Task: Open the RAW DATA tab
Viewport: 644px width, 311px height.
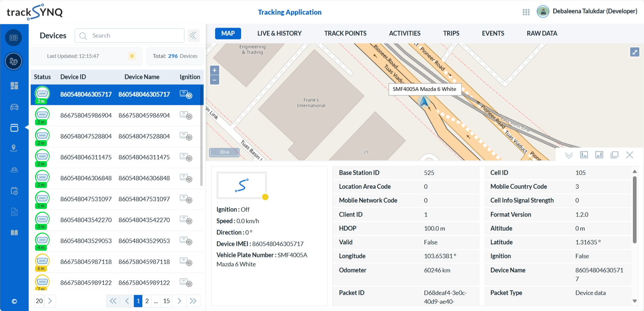Action: point(541,33)
